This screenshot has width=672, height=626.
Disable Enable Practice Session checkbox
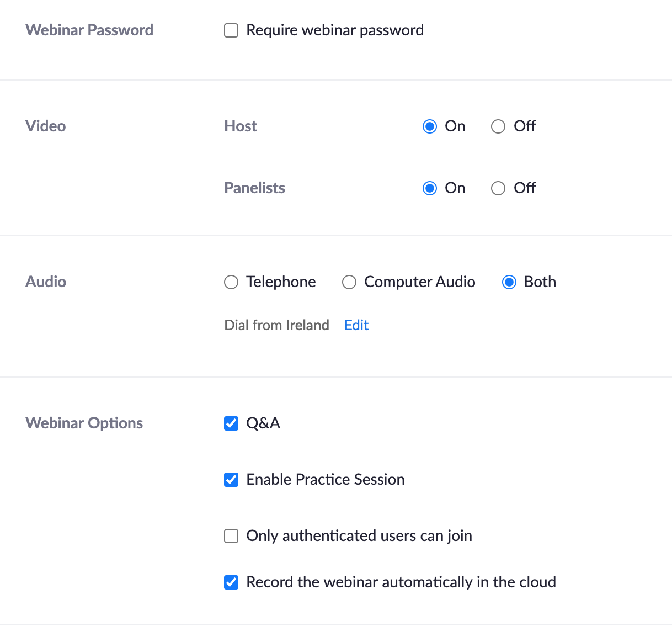tap(231, 480)
